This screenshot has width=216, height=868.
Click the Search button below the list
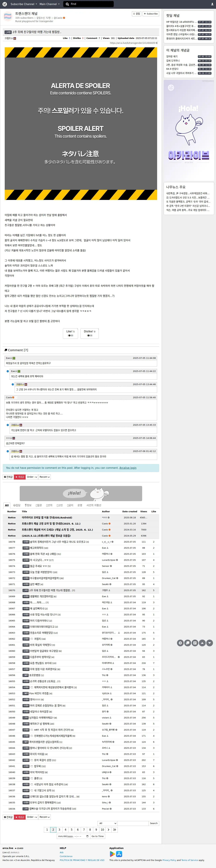(154, 823)
